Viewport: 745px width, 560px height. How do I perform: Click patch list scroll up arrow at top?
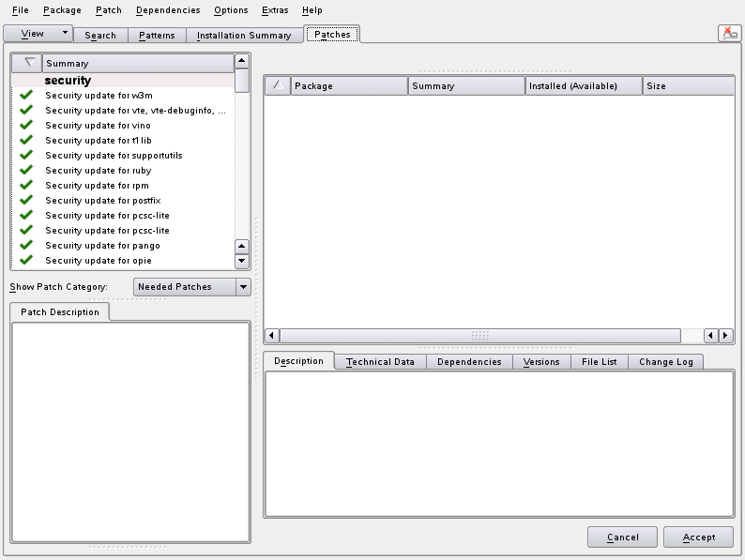point(242,61)
